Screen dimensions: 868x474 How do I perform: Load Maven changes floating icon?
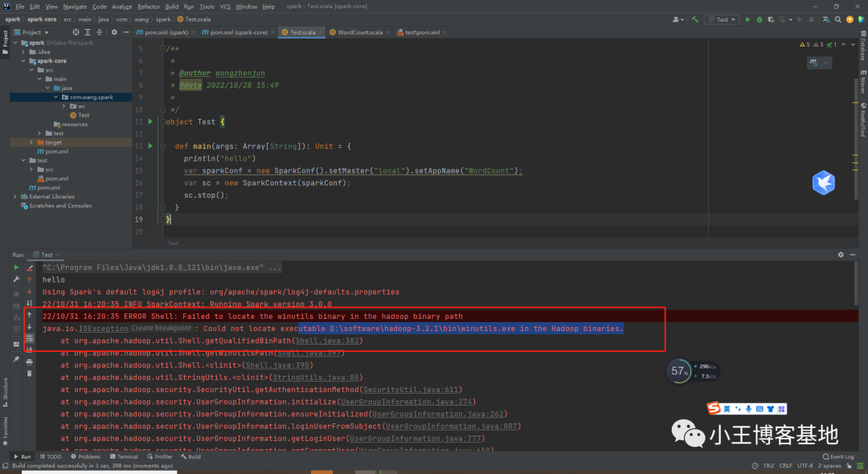[813, 63]
